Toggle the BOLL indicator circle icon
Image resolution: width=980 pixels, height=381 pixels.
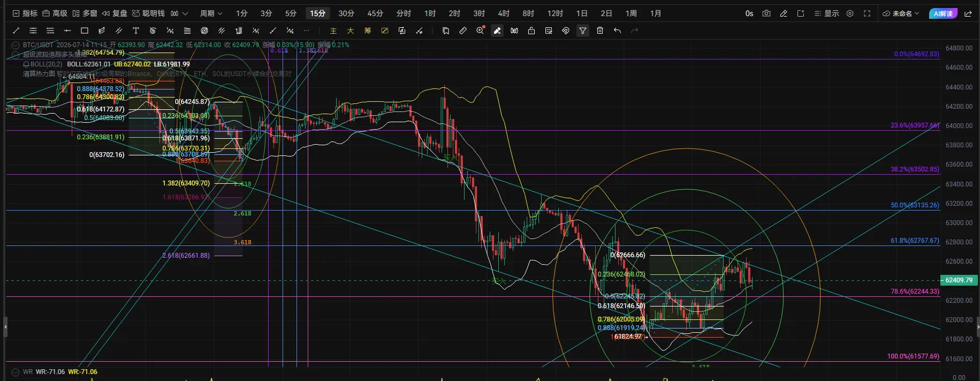tap(26, 64)
